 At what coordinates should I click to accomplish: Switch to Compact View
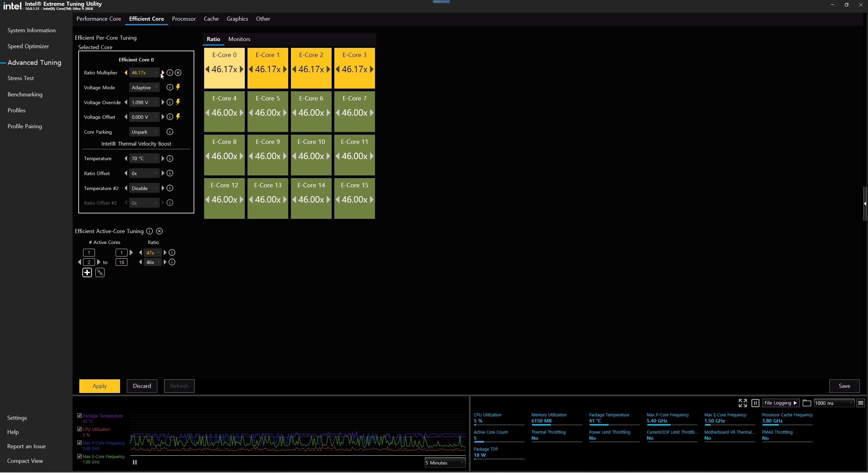point(25,461)
